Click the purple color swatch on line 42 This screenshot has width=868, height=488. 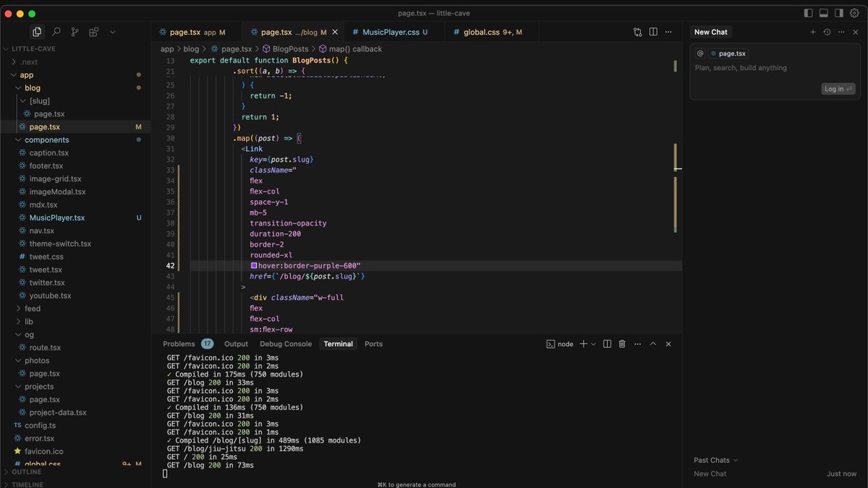[254, 266]
